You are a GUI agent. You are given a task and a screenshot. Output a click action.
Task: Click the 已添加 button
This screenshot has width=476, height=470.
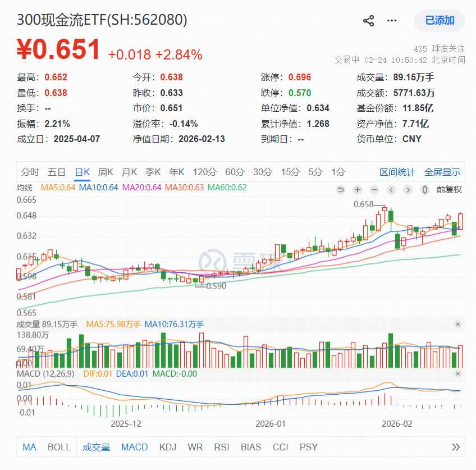440,21
